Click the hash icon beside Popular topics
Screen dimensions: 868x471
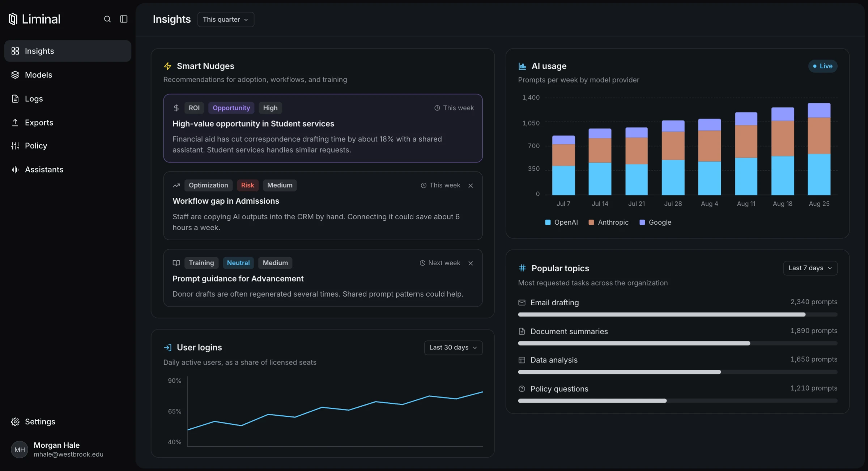click(x=522, y=268)
